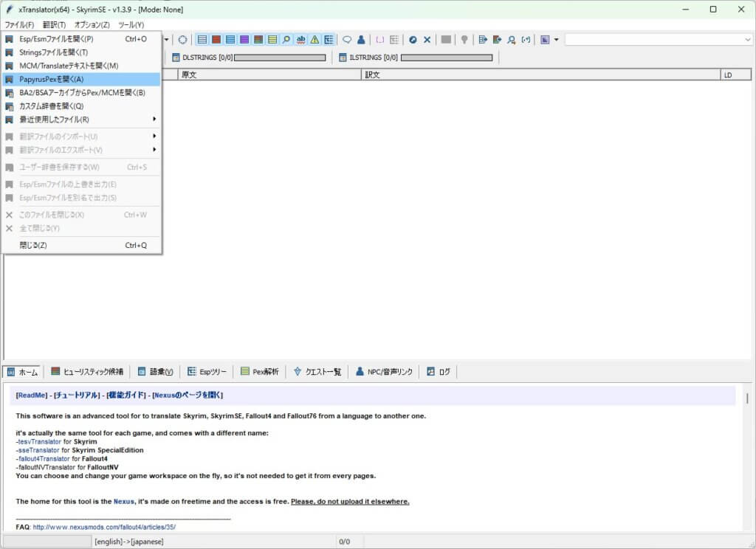756x549 pixels.
Task: Click the speech bubble icon in toolbar
Action: [x=347, y=40]
